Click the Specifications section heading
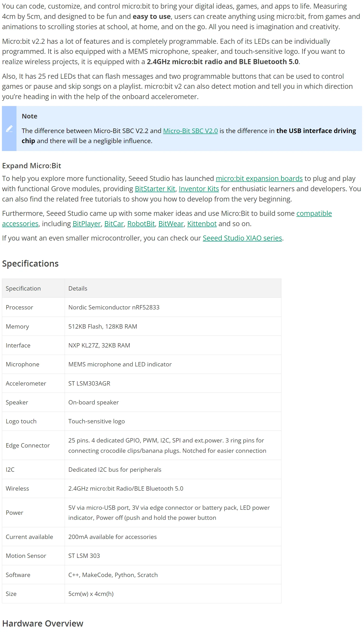The height and width of the screenshot is (633, 364). [x=30, y=264]
